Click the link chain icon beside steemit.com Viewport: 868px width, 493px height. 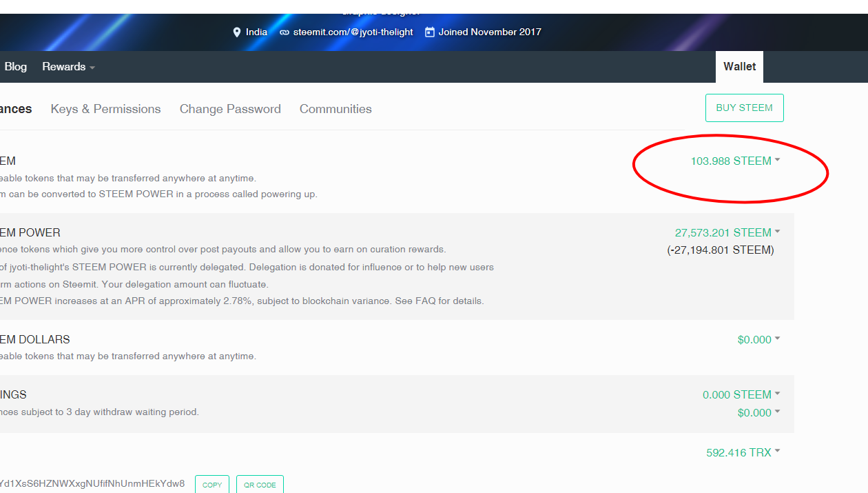click(x=285, y=32)
